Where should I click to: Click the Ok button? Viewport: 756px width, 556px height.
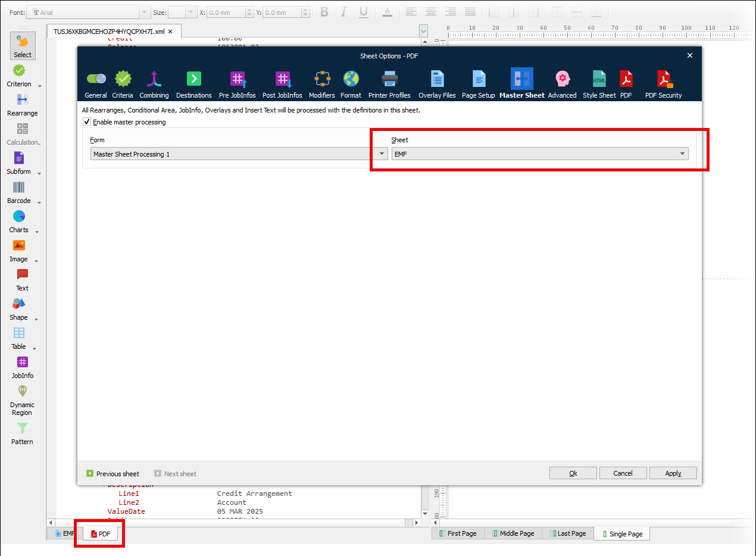pyautogui.click(x=573, y=473)
